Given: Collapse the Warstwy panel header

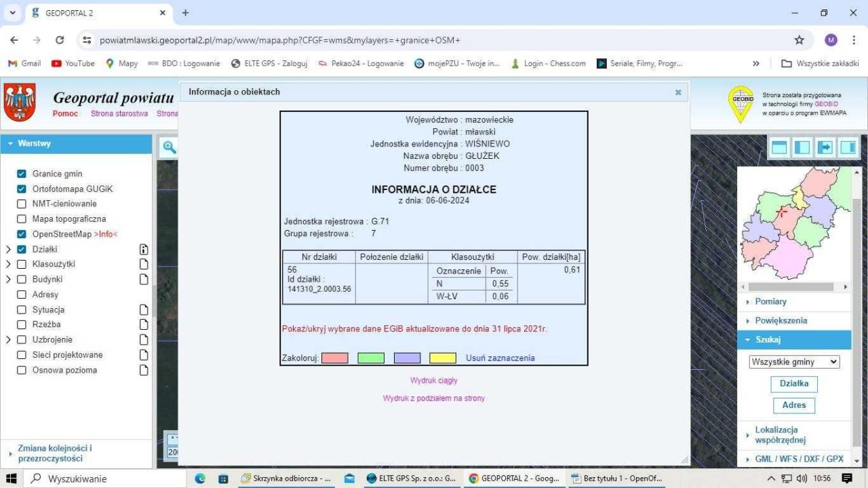Looking at the screenshot, I should tap(76, 144).
